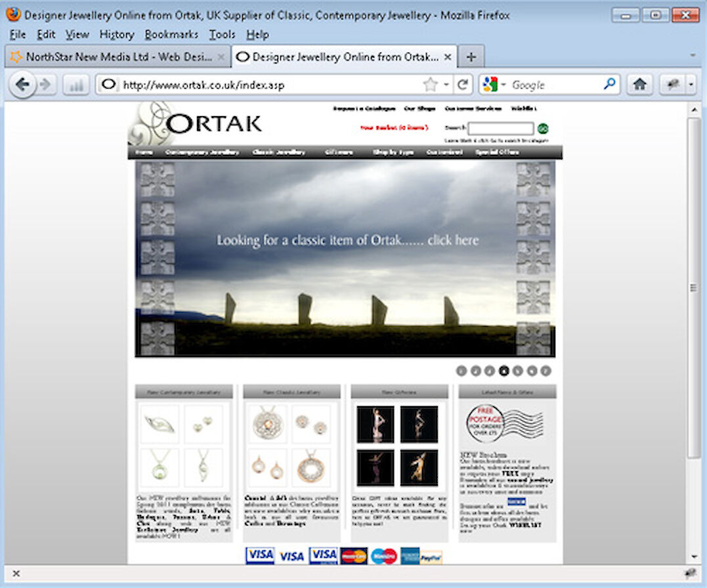Open the Help menu

[257, 35]
